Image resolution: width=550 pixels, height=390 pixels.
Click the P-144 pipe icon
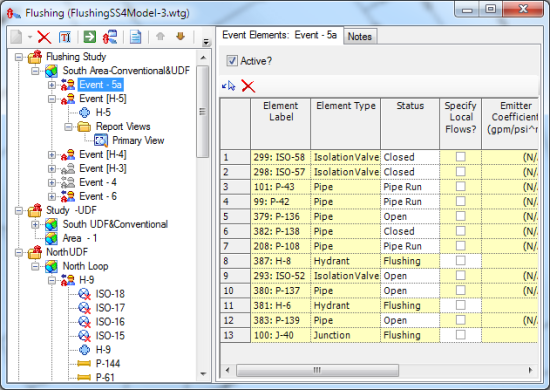pyautogui.click(x=84, y=364)
